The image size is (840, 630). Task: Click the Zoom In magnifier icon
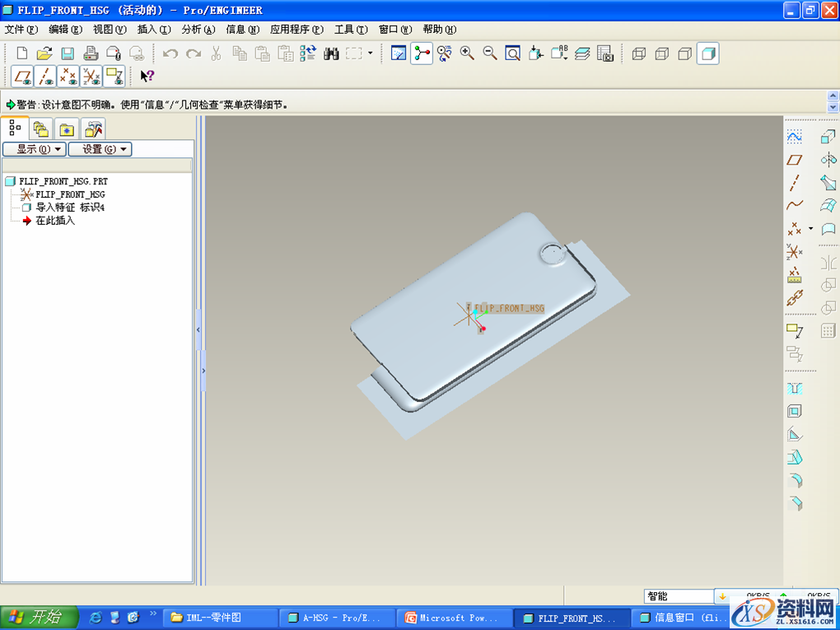pos(467,54)
